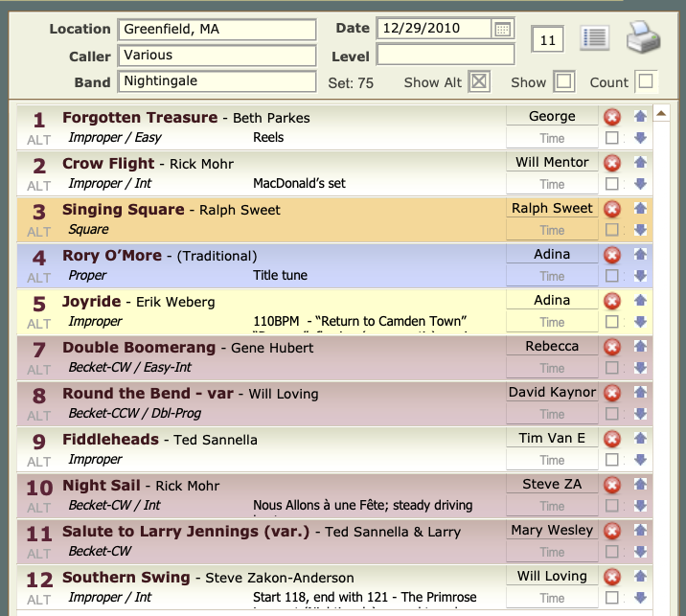Tick the checkbox in Joyride row
This screenshot has height=616, width=686.
point(612,322)
